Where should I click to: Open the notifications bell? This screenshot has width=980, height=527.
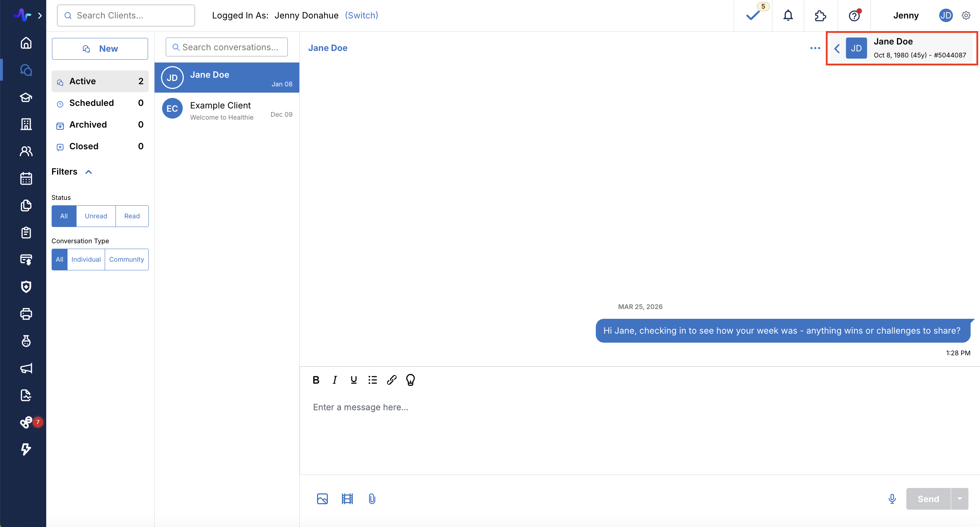coord(788,16)
